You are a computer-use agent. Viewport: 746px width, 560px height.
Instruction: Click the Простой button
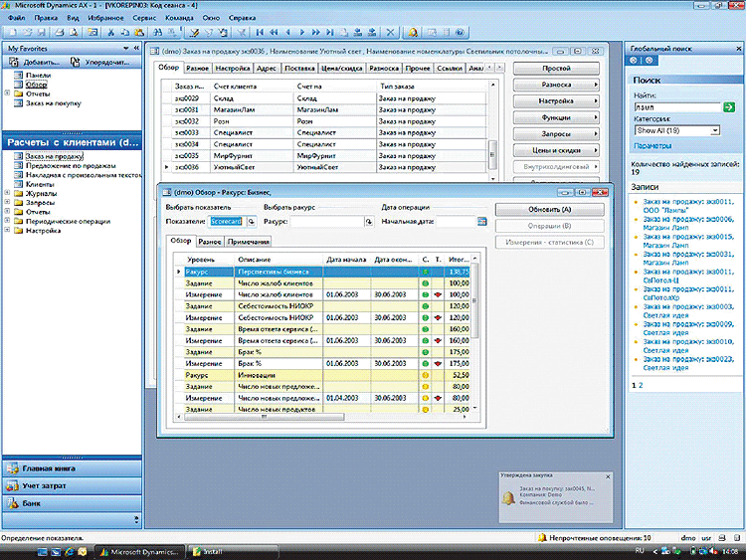tap(556, 68)
